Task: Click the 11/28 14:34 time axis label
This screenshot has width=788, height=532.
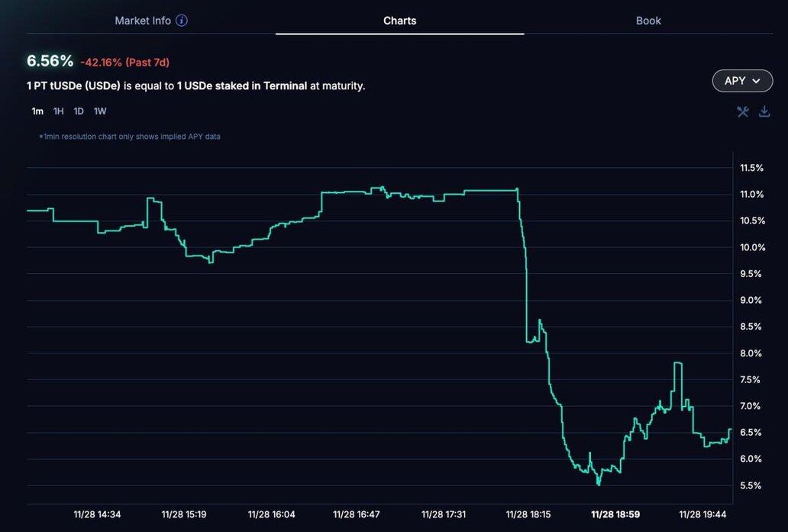Action: (97, 514)
